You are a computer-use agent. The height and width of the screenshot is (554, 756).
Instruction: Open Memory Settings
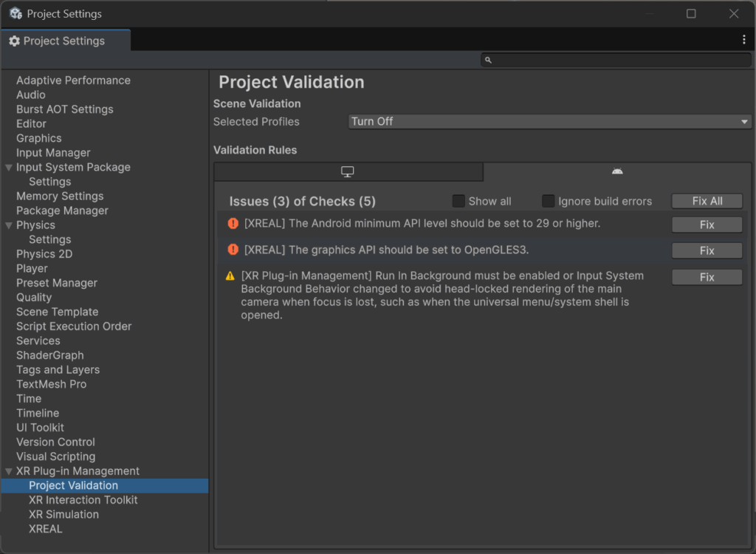pos(60,196)
